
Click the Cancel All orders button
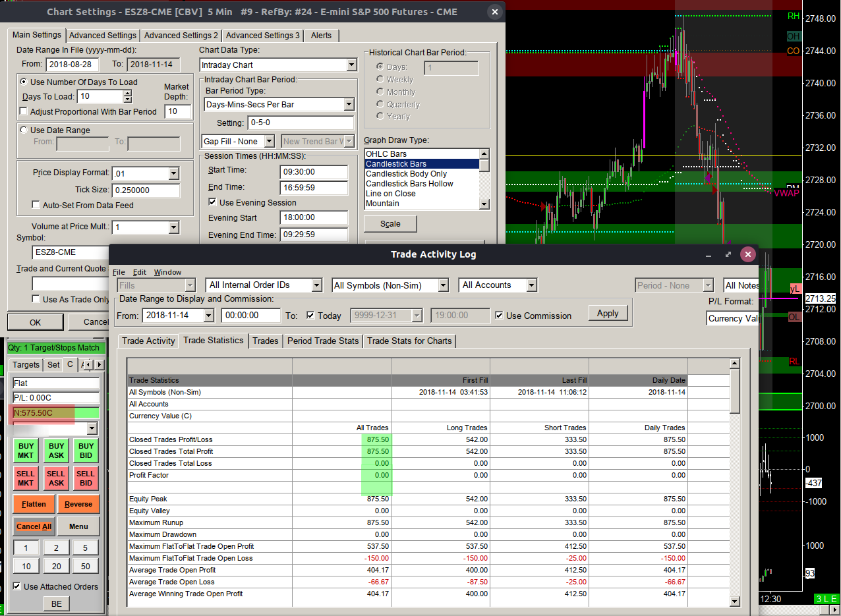pos(34,526)
